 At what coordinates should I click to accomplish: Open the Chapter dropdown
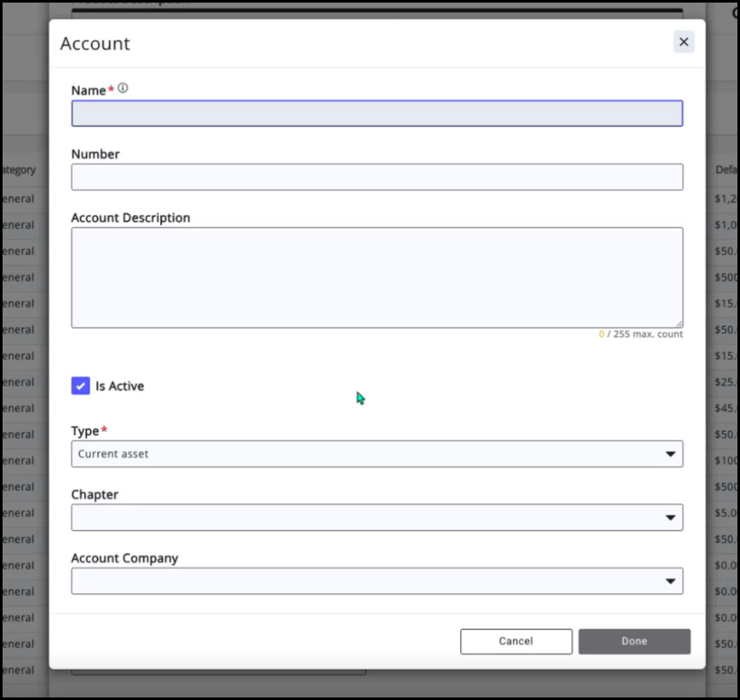click(x=369, y=517)
